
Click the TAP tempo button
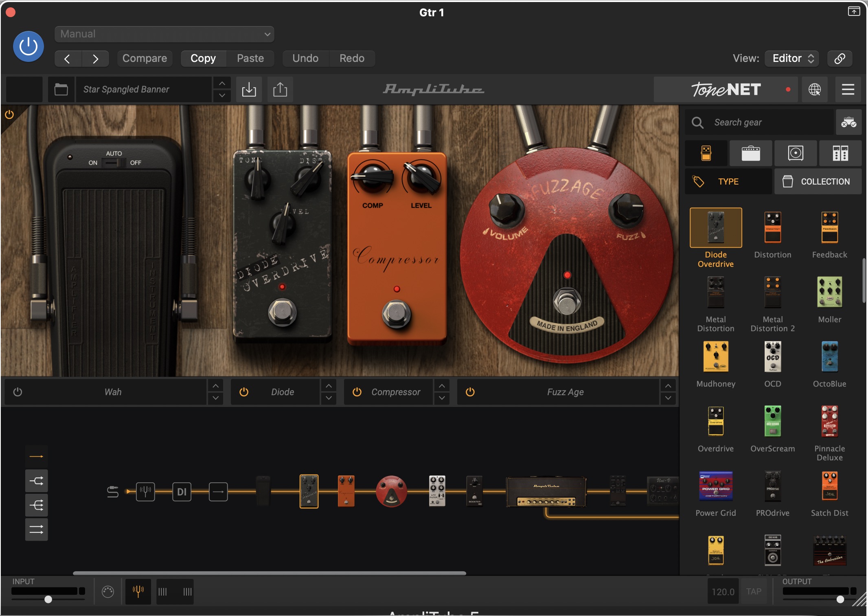pyautogui.click(x=754, y=592)
